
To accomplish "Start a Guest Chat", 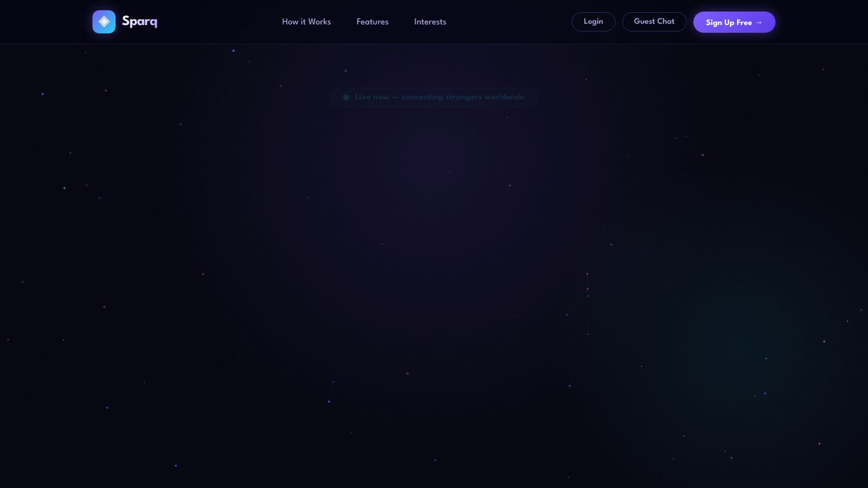I will pyautogui.click(x=654, y=22).
